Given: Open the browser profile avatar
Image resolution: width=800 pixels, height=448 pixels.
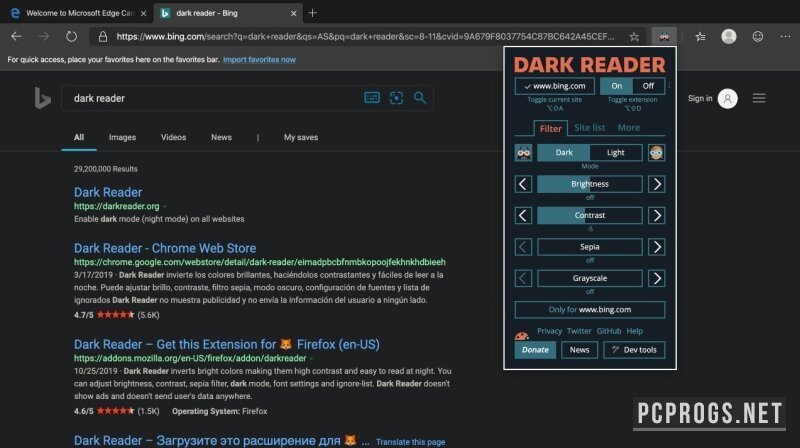Looking at the screenshot, I should tap(729, 36).
